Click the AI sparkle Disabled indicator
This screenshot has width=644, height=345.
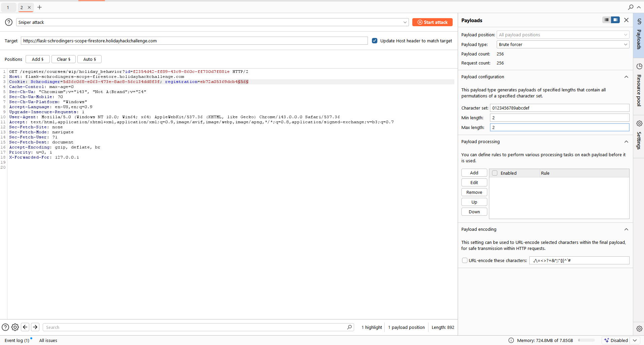[615, 340]
